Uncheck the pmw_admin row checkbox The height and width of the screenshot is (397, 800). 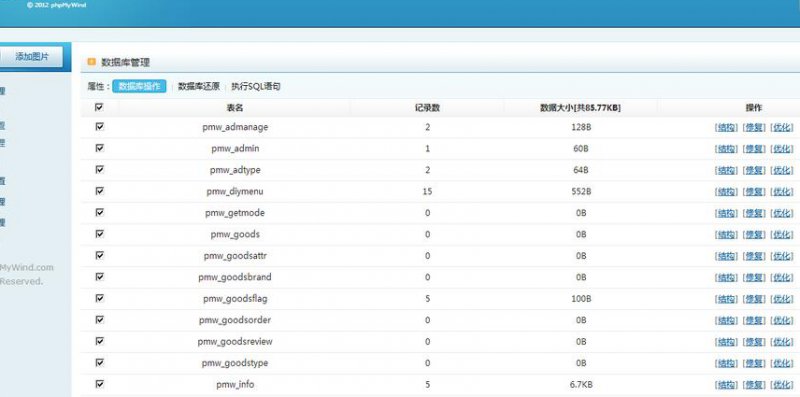[x=99, y=148]
